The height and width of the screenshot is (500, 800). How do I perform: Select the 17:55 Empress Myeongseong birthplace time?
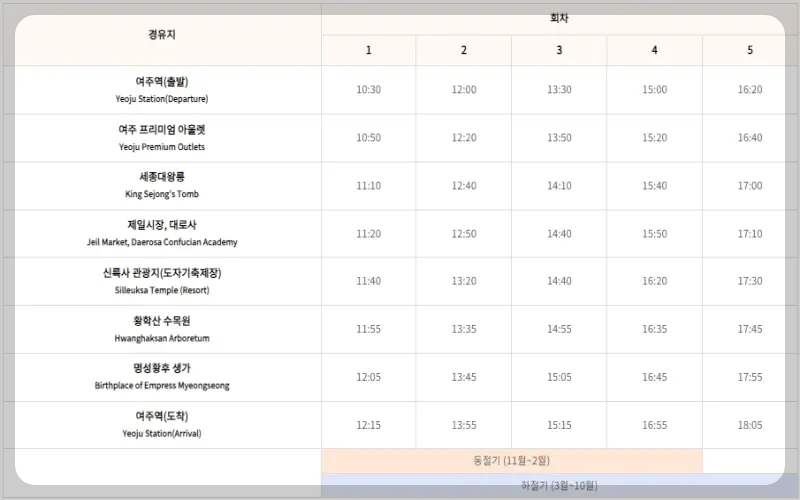[x=750, y=377]
